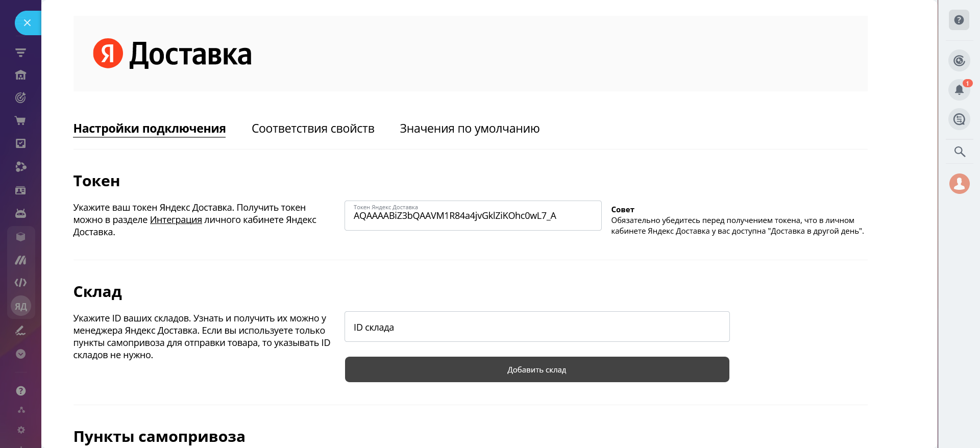The image size is (980, 448).
Task: Open the user profile avatar
Action: [960, 184]
